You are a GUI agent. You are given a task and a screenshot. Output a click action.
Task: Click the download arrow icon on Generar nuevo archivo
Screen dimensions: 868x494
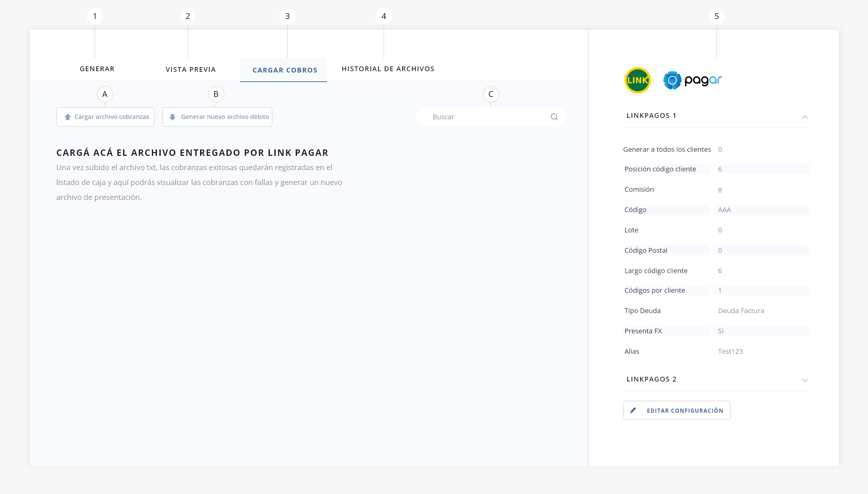point(173,117)
